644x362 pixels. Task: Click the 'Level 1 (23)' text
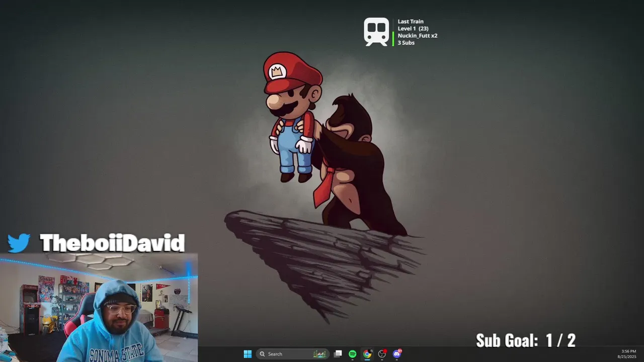coord(413,29)
